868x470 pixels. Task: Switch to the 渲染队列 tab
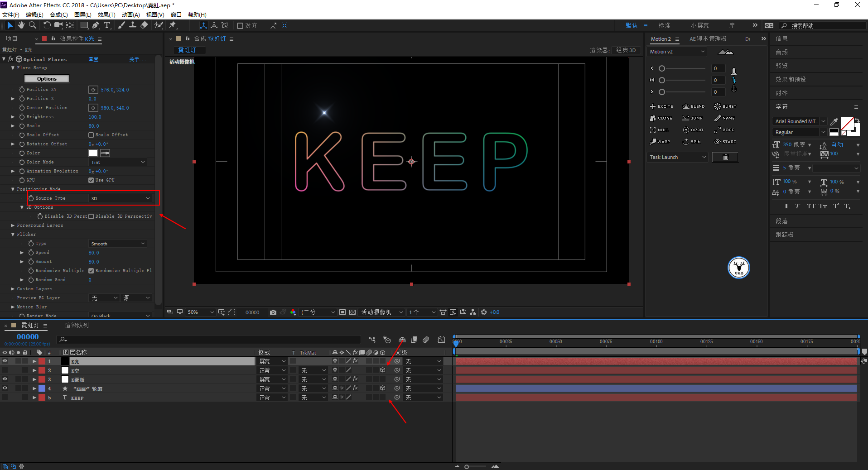click(77, 325)
